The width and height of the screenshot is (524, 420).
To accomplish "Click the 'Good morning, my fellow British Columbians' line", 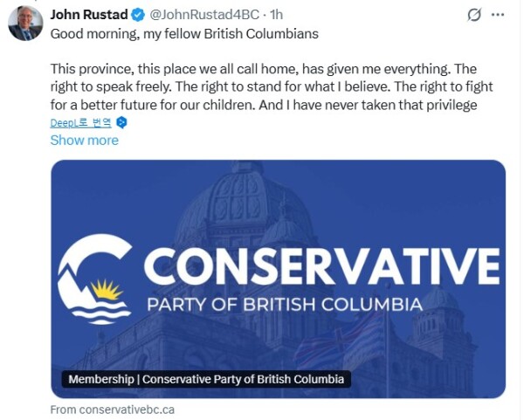I will (184, 34).
